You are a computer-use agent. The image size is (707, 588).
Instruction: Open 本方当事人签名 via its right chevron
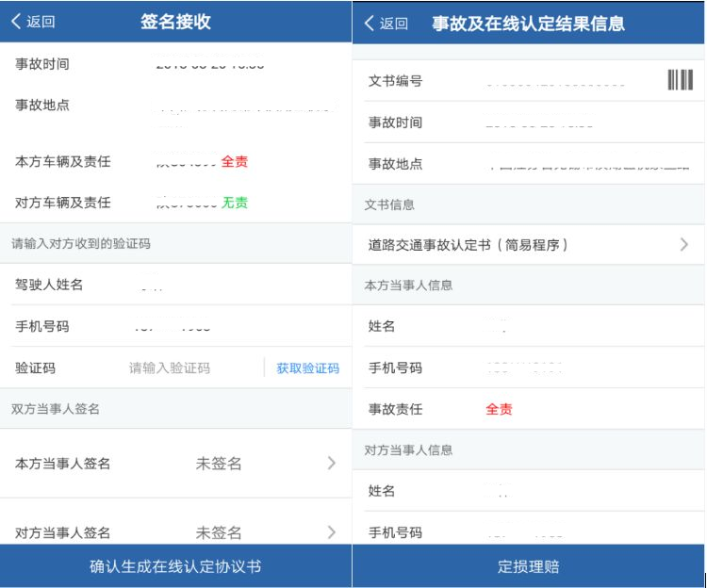[x=331, y=463]
